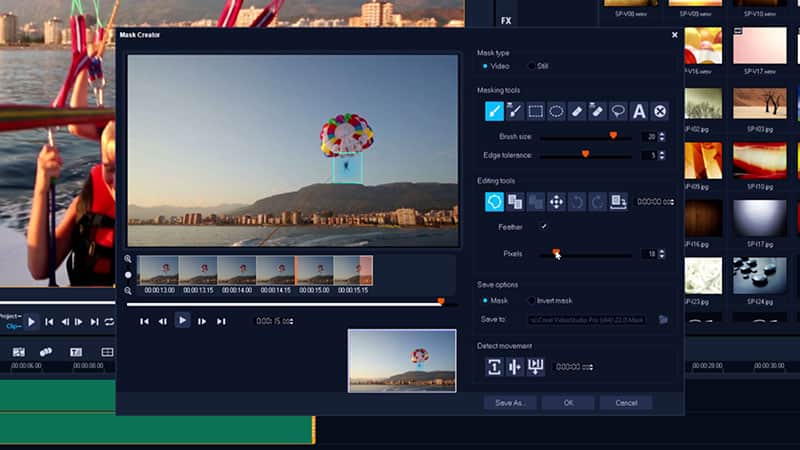Click the Brush size spinner arrows
This screenshot has height=450, width=800.
pyautogui.click(x=662, y=136)
